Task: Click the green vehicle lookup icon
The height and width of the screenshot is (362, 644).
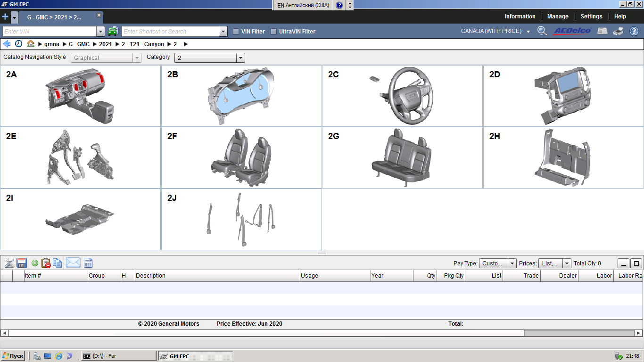Action: (113, 32)
